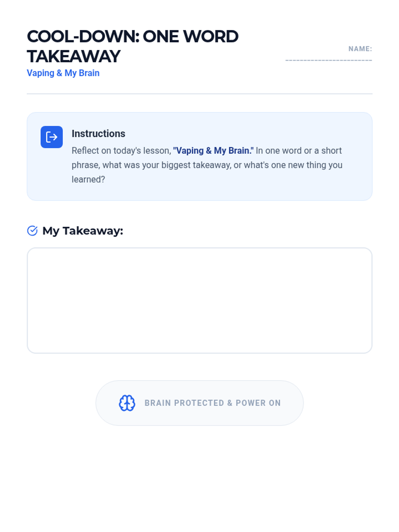Select the blue Vaping & My Brain subtitle
Viewport: 399px width, 532px height.
[63, 73]
